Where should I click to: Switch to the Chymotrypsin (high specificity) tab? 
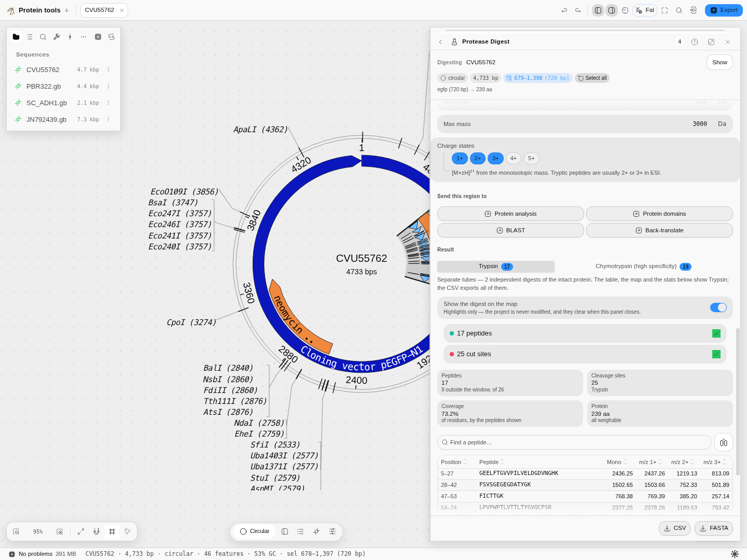pyautogui.click(x=643, y=267)
